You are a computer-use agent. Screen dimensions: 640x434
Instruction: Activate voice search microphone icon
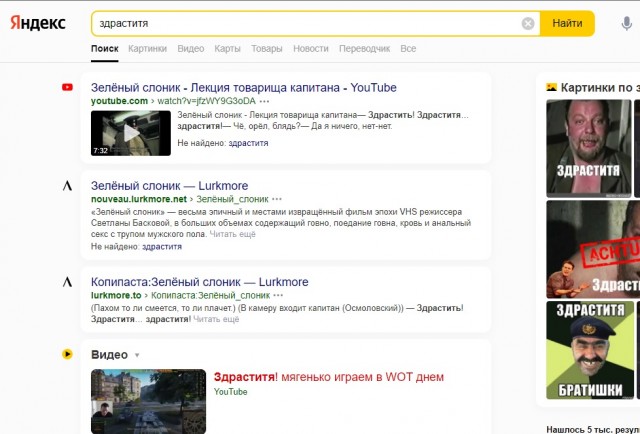point(627,24)
